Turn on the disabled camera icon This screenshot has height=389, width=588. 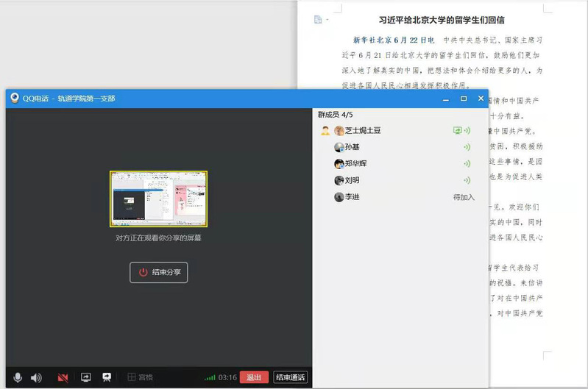click(x=63, y=377)
